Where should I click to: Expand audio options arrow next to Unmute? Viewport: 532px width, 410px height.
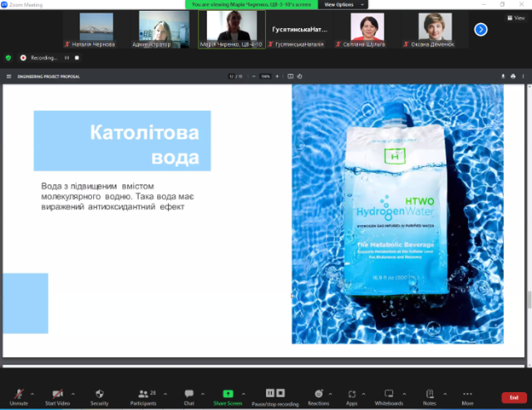32,393
